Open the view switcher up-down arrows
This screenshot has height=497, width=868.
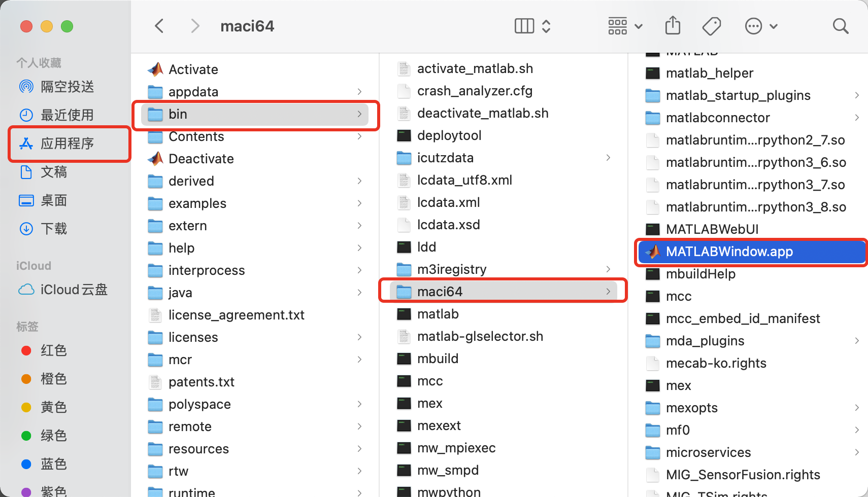click(546, 26)
